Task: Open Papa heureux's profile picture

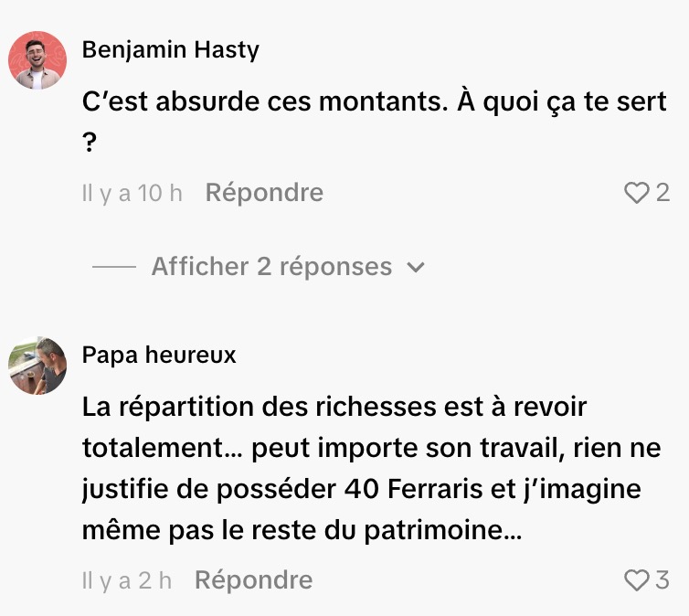Action: (x=37, y=366)
